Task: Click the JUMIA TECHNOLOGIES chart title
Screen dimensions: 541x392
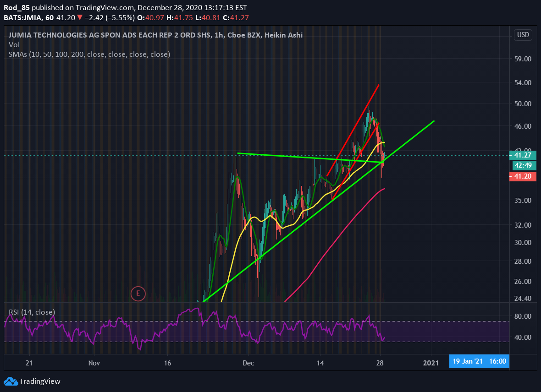Action: [x=155, y=35]
